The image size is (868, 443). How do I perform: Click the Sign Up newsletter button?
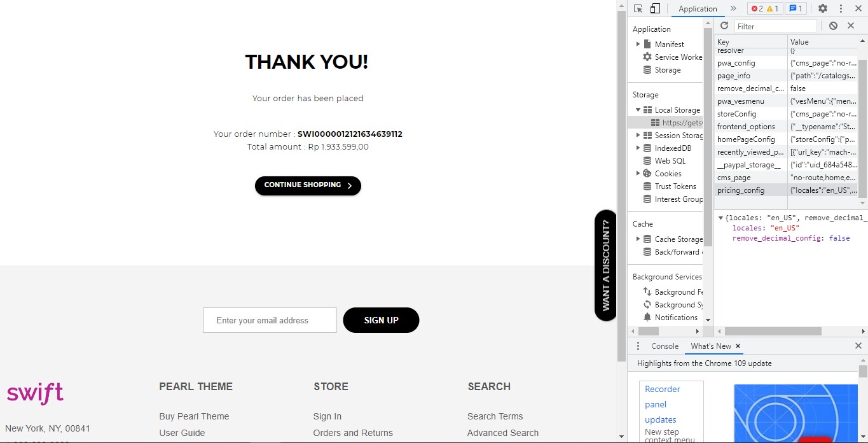381,320
